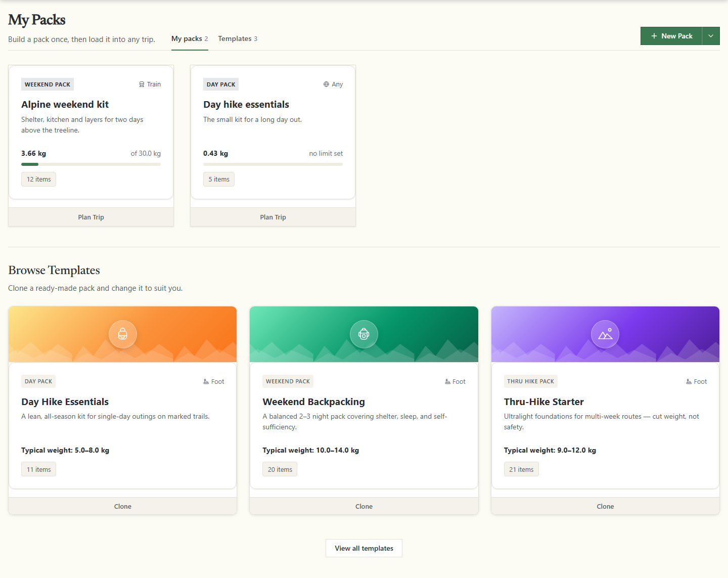The width and height of the screenshot is (728, 578).
Task: Open the Alpine weekend kit pack title
Action: tap(65, 105)
